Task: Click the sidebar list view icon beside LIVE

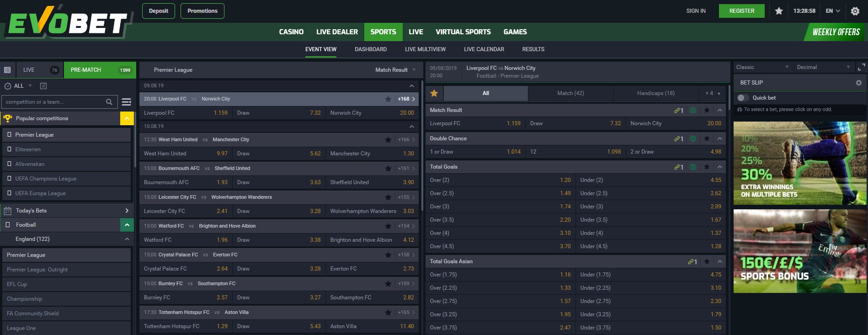Action: (7, 70)
